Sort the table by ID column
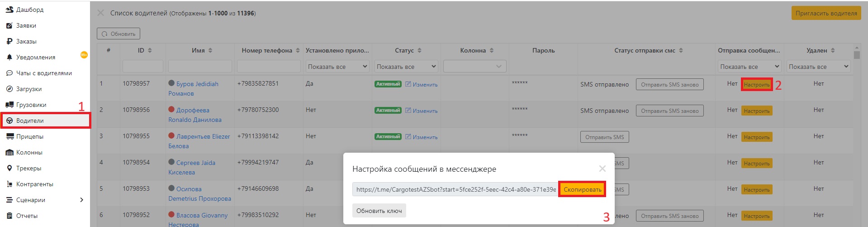This screenshot has height=227, width=868. pos(150,50)
